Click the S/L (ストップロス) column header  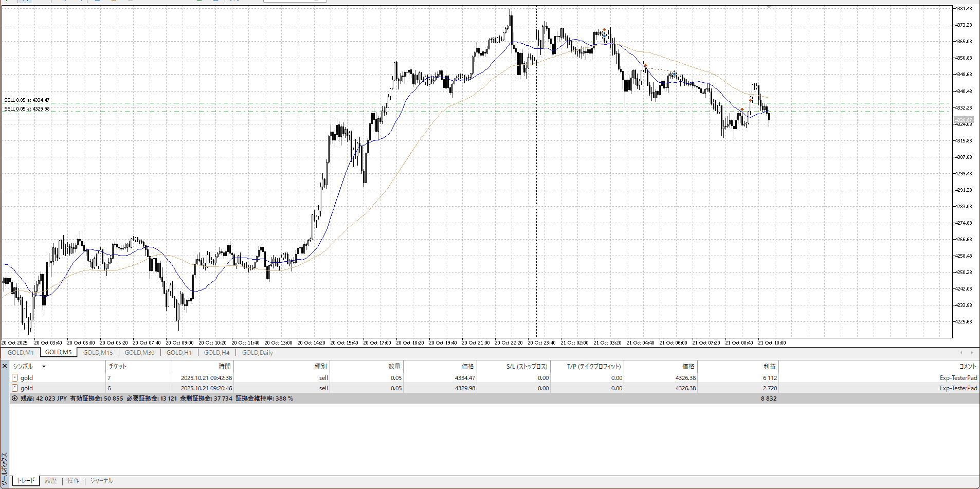pos(527,367)
